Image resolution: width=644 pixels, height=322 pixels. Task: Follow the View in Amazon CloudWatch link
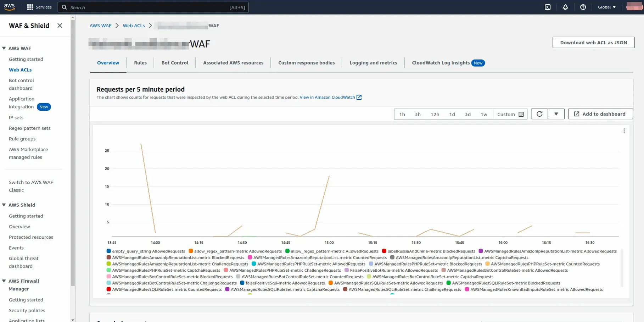[x=327, y=97]
